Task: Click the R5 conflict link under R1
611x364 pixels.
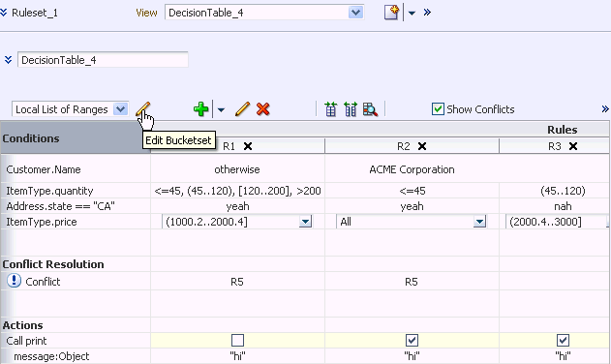Action: pyautogui.click(x=237, y=282)
